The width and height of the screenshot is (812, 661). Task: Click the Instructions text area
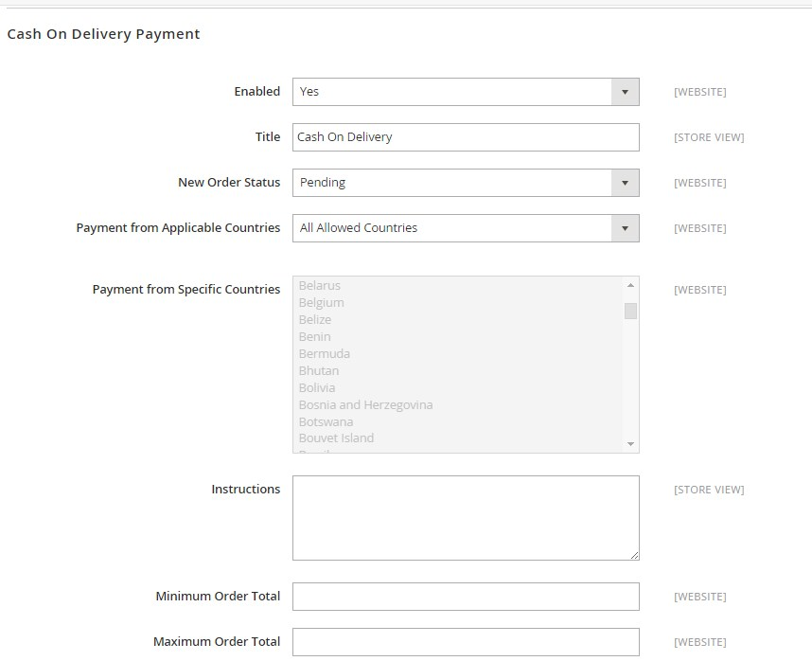466,518
